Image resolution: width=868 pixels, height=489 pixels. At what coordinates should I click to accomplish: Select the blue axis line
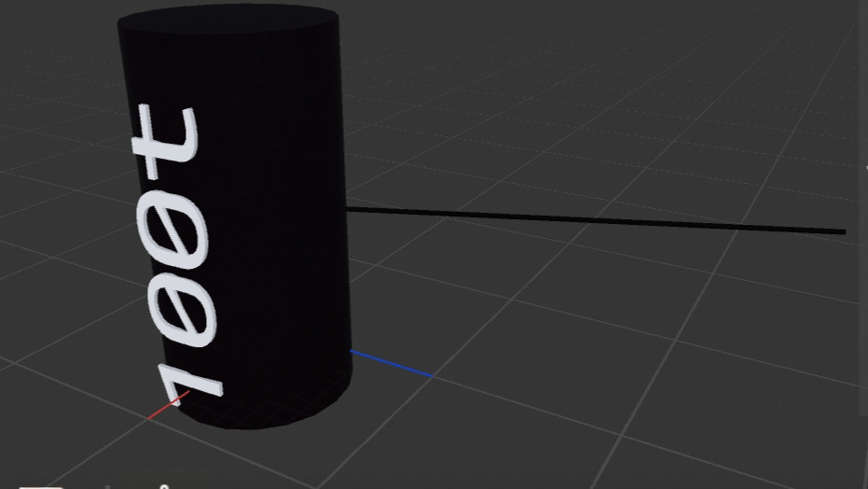392,364
